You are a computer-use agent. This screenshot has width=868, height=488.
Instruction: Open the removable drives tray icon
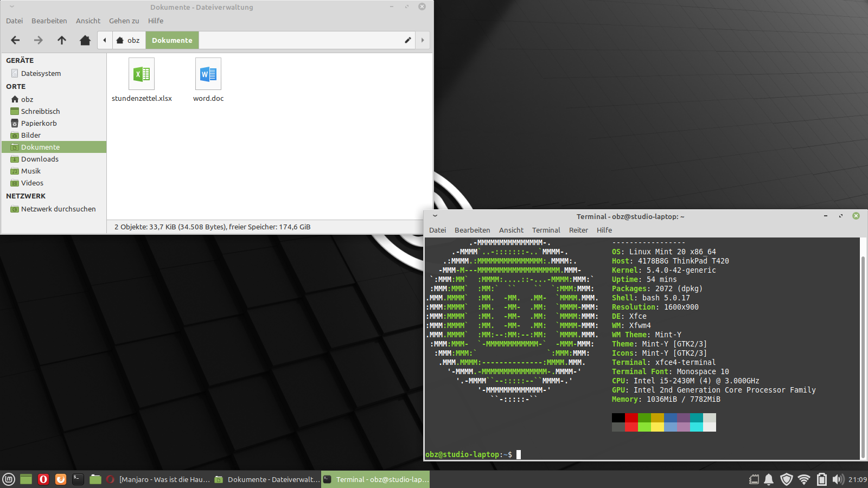coord(754,479)
